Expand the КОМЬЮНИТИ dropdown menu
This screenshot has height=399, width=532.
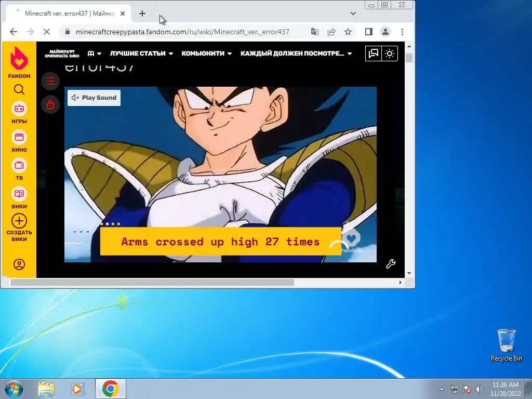(206, 54)
